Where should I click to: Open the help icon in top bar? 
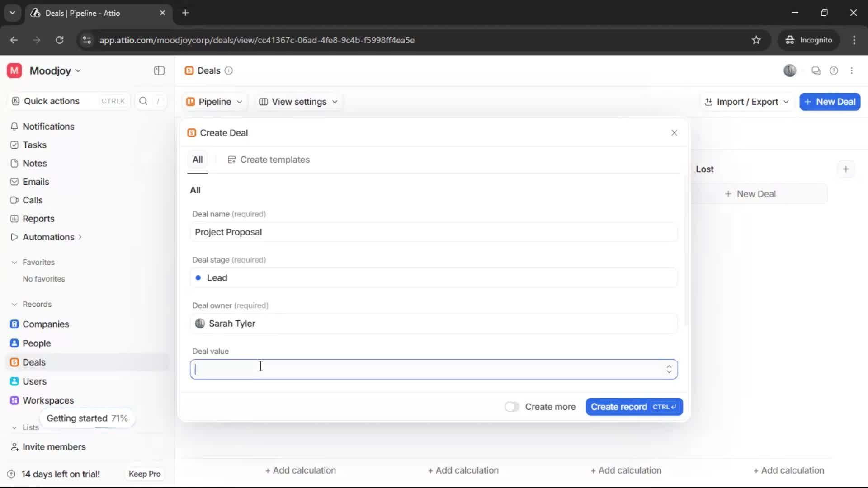pyautogui.click(x=834, y=70)
